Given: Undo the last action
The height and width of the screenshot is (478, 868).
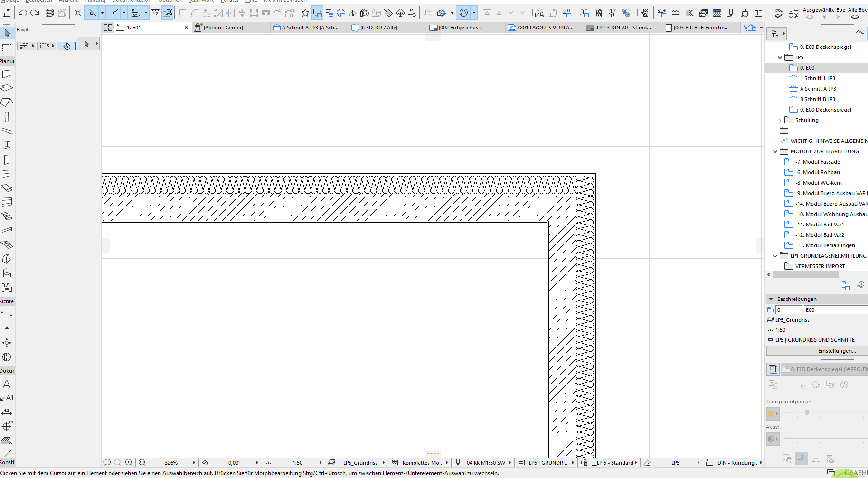Looking at the screenshot, I should pyautogui.click(x=22, y=13).
